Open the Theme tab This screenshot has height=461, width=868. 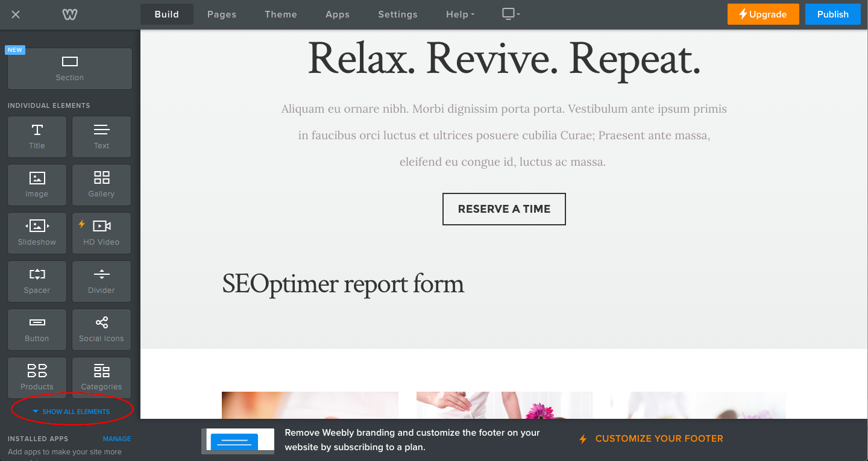(281, 14)
